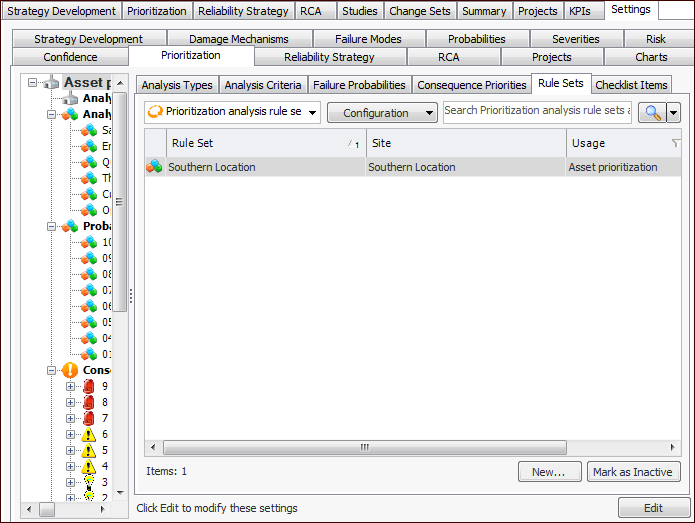
Task: Click the tree panel horizontal scrollbar thumb
Action: coord(47,509)
